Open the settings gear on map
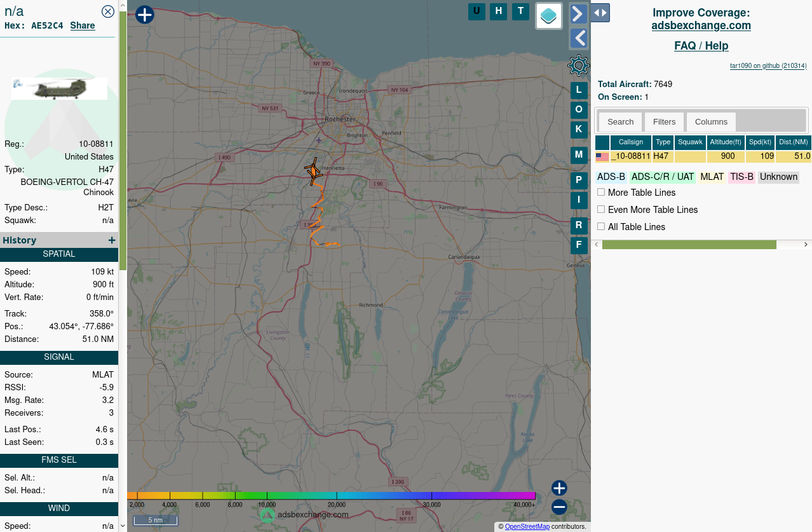This screenshot has height=532, width=812. click(578, 65)
